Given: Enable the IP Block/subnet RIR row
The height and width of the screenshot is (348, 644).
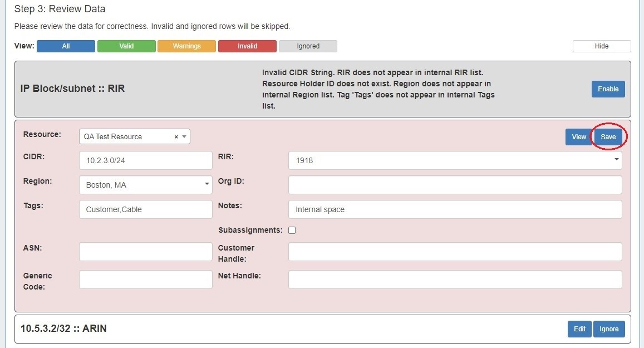Looking at the screenshot, I should tap(608, 89).
